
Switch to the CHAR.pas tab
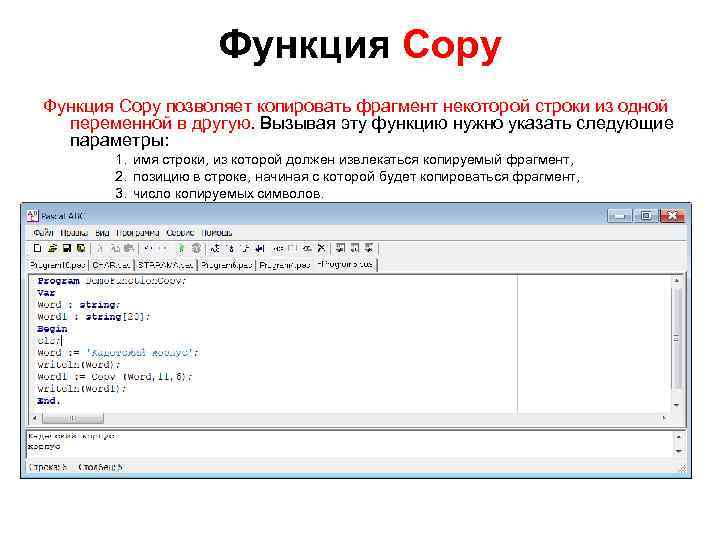pyautogui.click(x=111, y=265)
